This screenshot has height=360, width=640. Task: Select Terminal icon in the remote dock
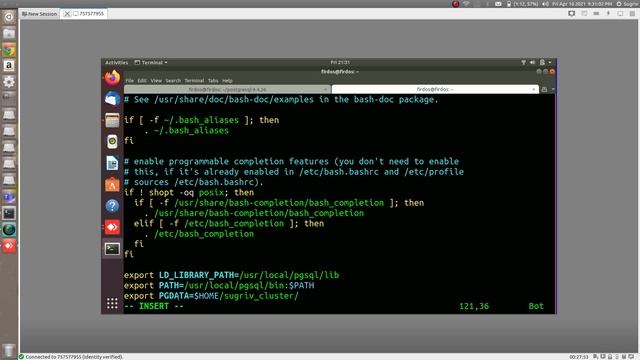pos(112,249)
